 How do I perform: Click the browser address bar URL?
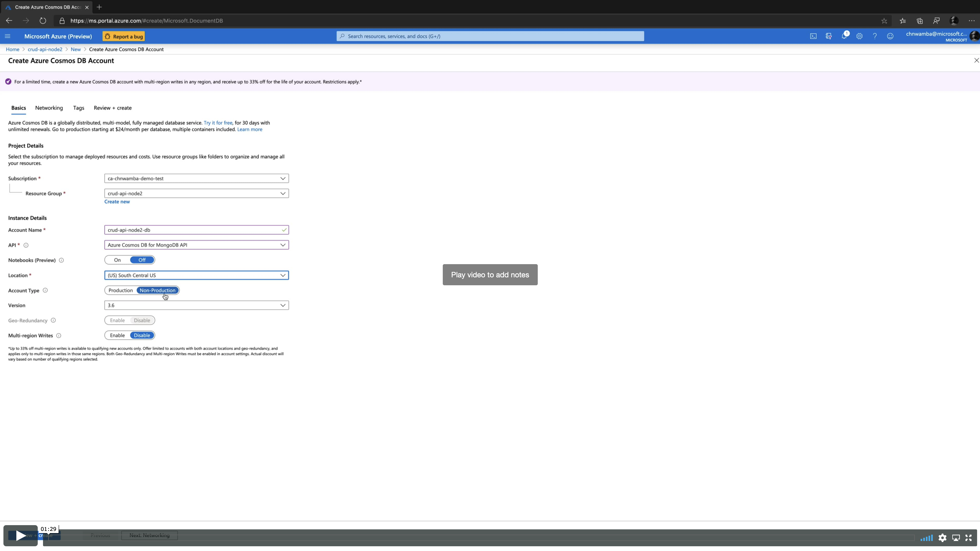(x=146, y=21)
